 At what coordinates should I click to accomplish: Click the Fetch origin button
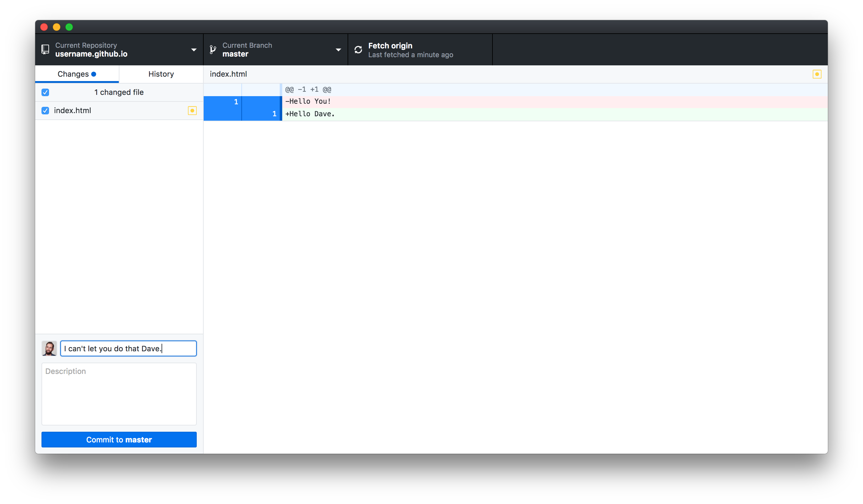click(x=420, y=50)
